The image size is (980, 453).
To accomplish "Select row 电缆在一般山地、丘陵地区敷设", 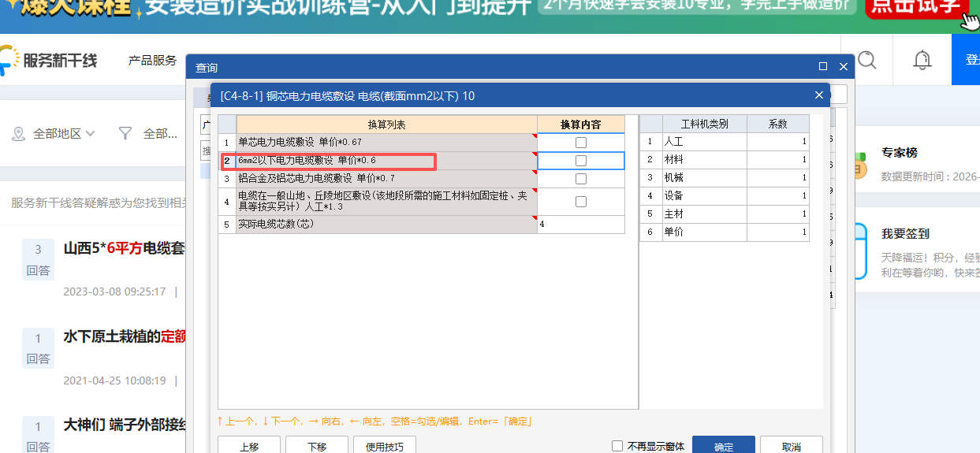I will (x=386, y=202).
